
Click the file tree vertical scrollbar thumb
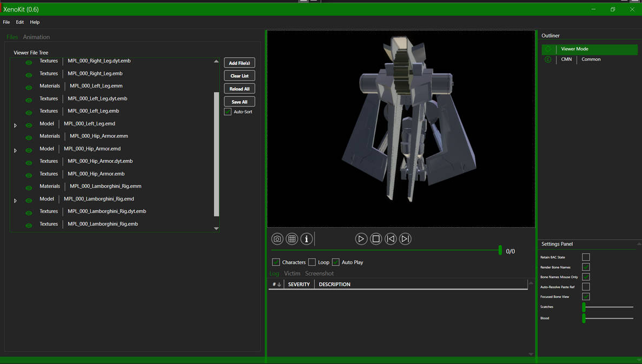point(216,154)
